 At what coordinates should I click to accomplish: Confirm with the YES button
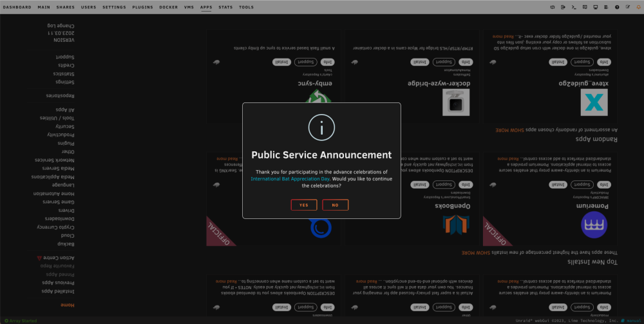[x=304, y=205]
